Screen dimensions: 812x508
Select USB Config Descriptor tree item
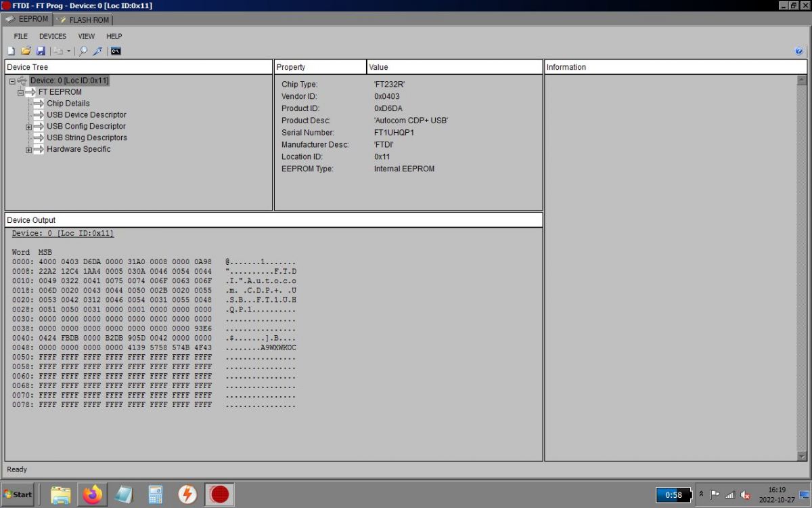[x=86, y=127]
